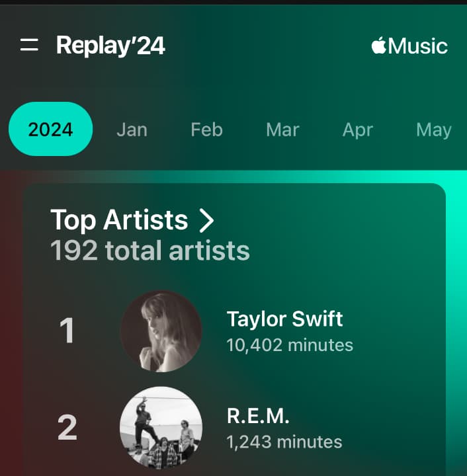Select the number 2 rank entry
The width and height of the screenshot is (467, 476).
(67, 428)
